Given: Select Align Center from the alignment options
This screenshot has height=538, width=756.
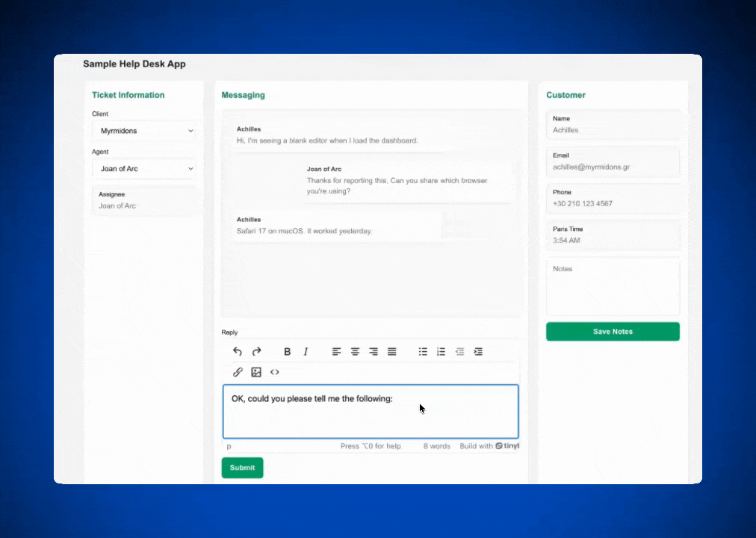Looking at the screenshot, I should click(355, 351).
